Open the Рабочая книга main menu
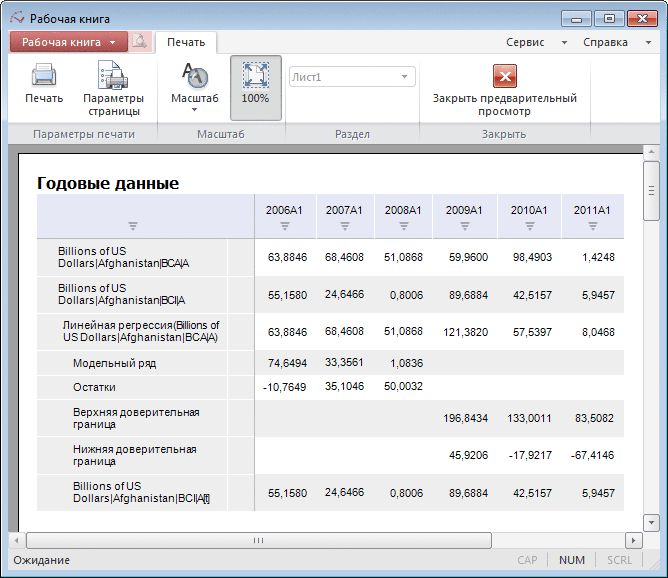Viewport: 668px width, 578px height. (69, 42)
